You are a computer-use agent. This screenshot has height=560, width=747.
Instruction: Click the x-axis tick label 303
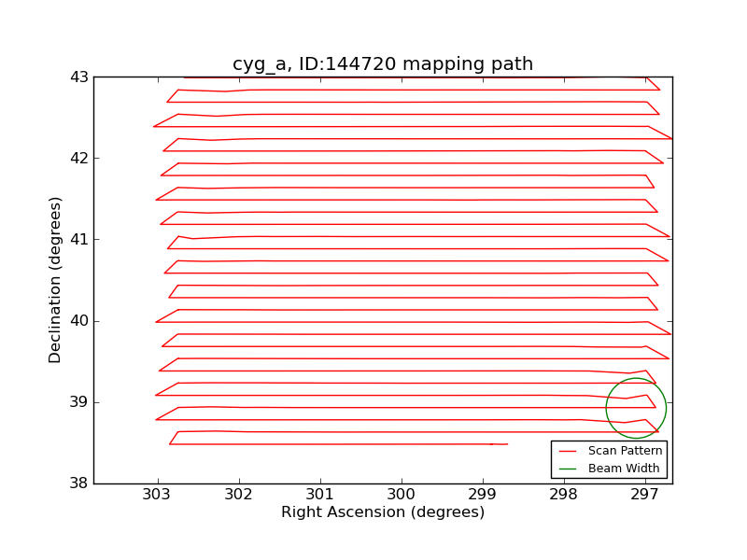tap(158, 494)
